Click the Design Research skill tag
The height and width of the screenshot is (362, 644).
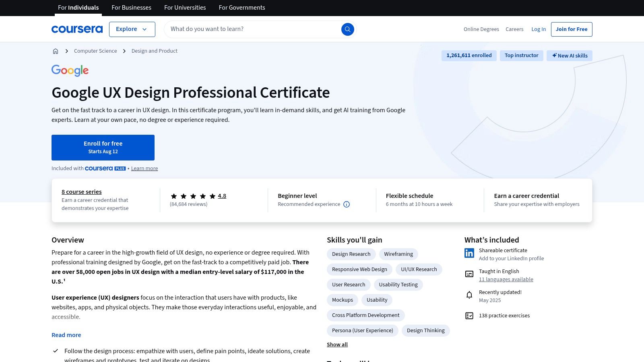pos(351,254)
